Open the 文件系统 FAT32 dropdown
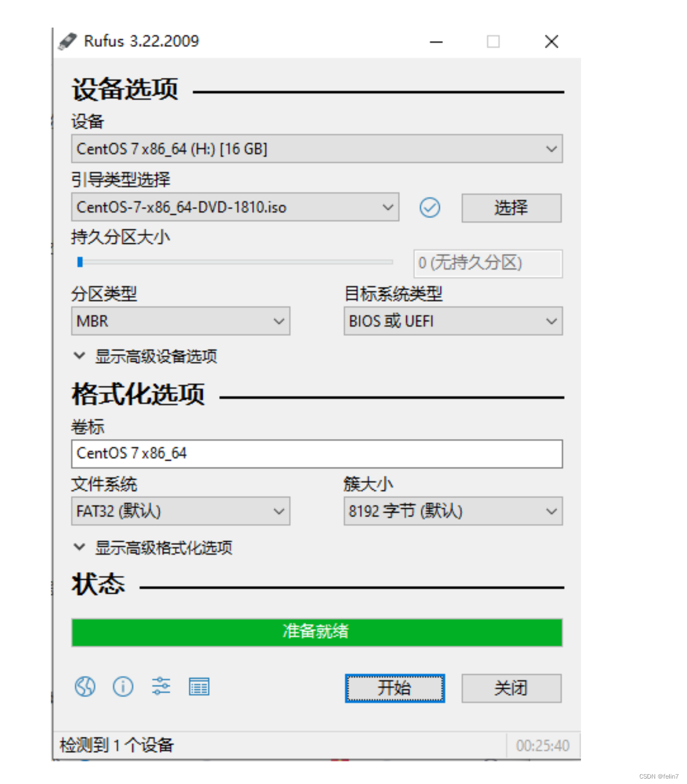The image size is (687, 784). click(181, 511)
